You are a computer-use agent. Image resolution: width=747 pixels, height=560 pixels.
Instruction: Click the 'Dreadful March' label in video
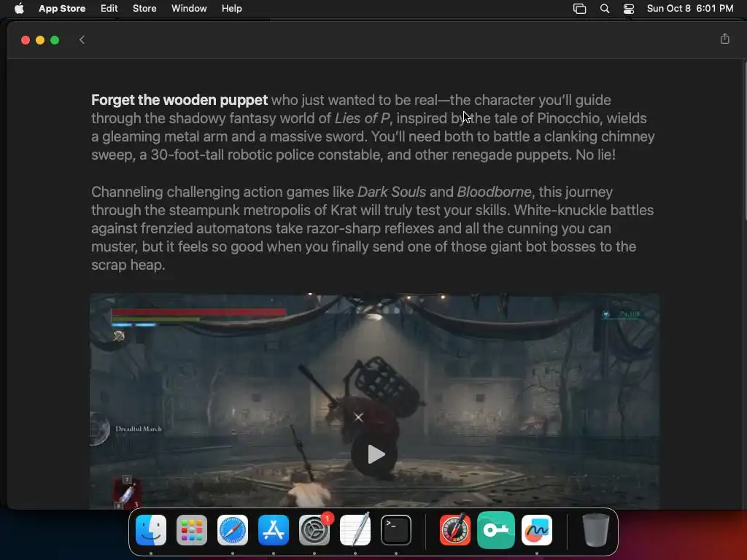coord(139,429)
